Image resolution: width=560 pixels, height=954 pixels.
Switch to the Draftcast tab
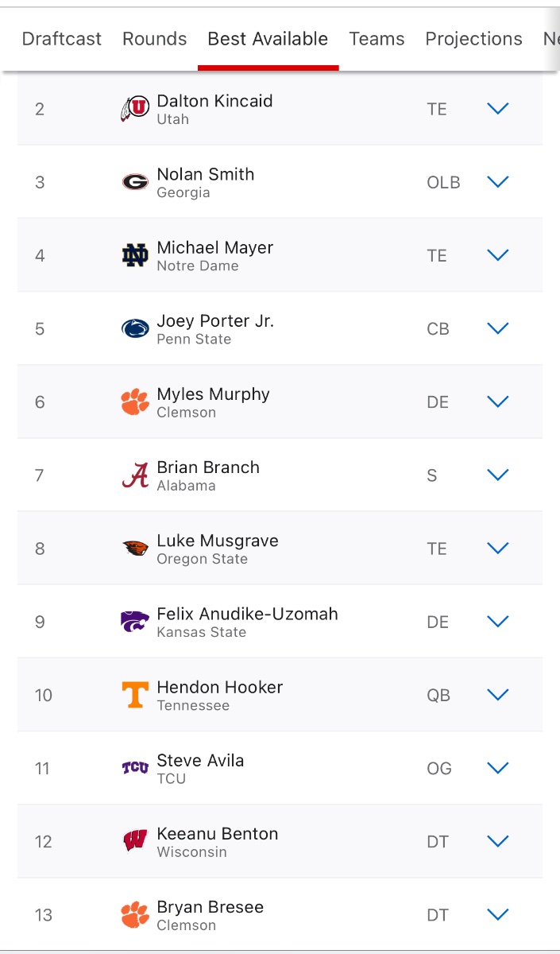click(x=62, y=39)
